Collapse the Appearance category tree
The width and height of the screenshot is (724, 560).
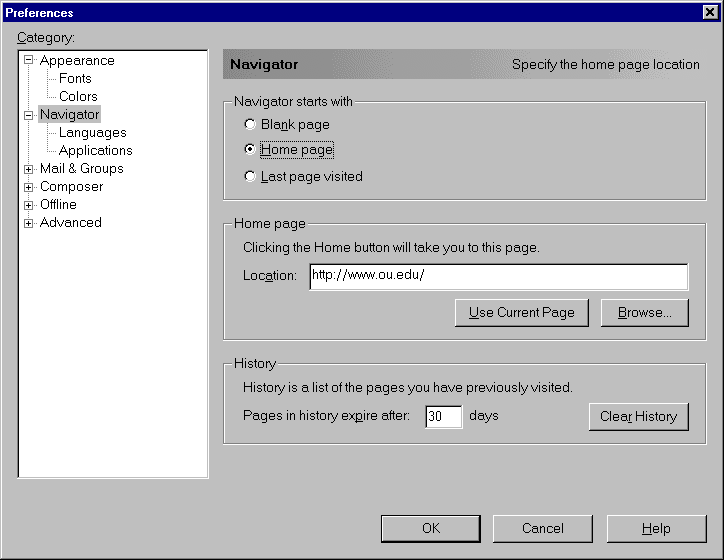29,61
